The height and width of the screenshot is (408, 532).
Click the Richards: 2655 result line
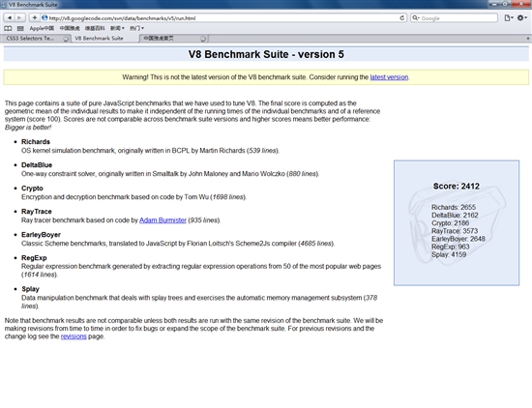point(454,207)
